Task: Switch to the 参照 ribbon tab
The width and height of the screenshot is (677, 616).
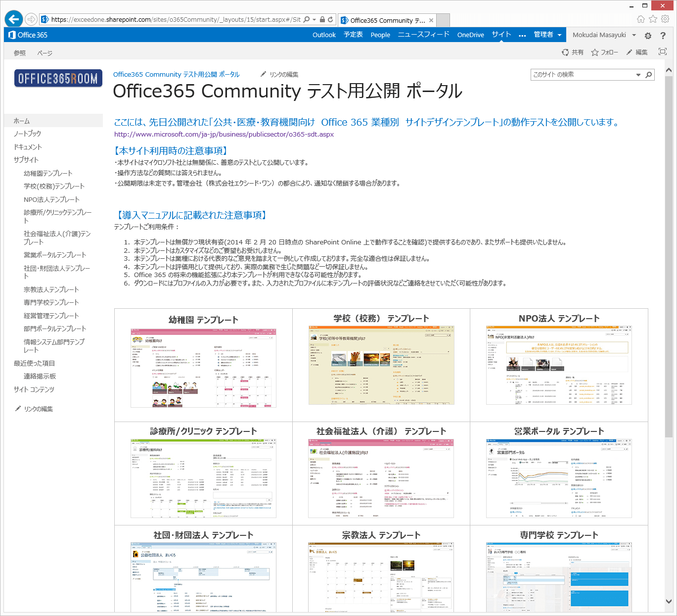Action: [x=20, y=53]
